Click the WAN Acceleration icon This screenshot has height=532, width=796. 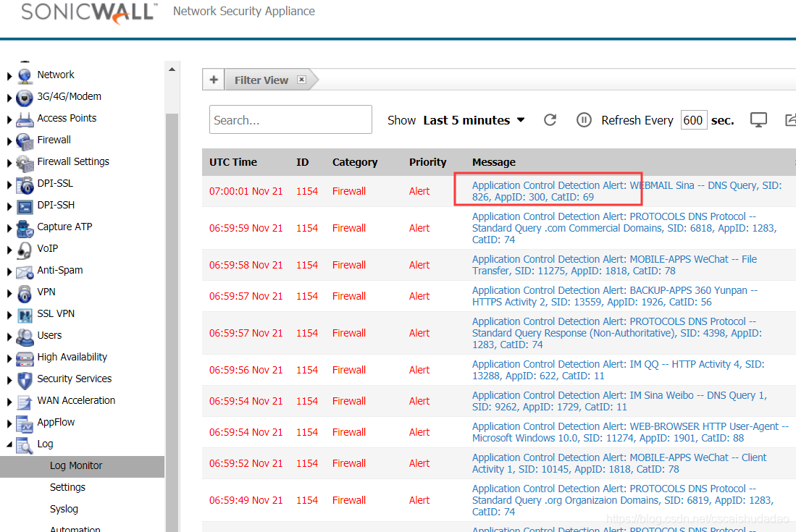point(25,402)
